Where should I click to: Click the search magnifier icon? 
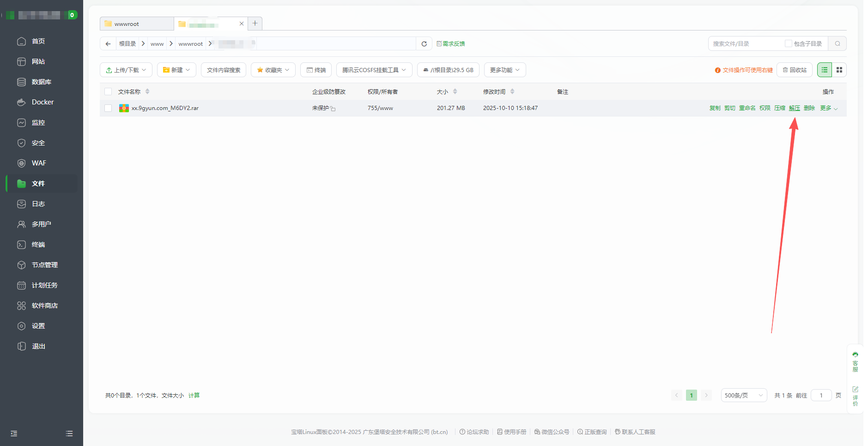click(x=837, y=44)
